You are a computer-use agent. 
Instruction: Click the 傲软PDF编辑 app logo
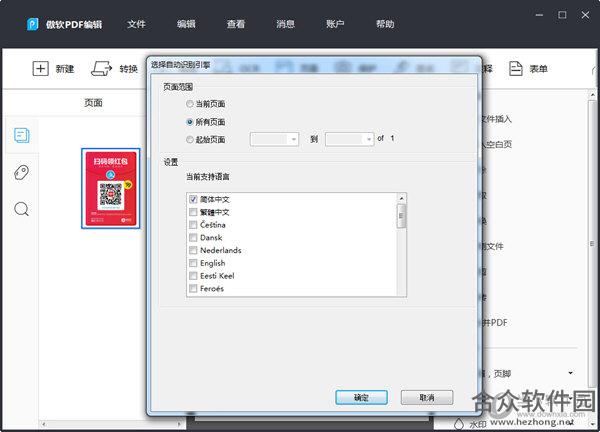coord(33,24)
